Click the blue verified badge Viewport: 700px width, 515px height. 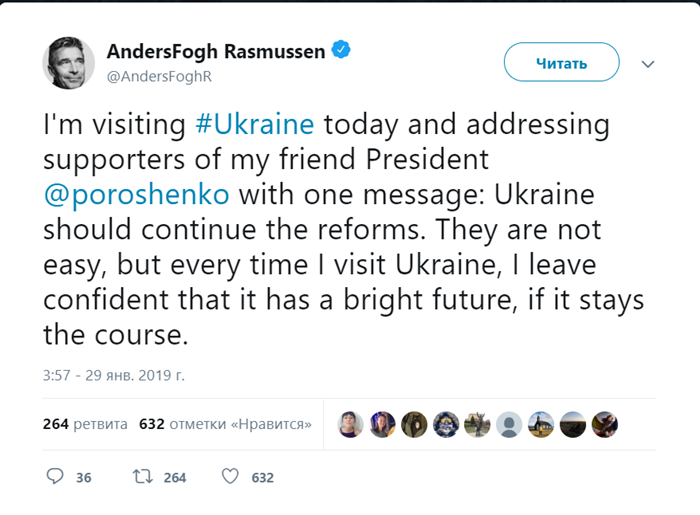coord(341,50)
